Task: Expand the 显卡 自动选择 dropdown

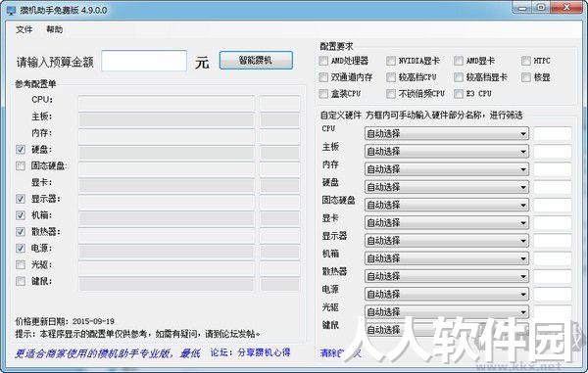Action: tap(447, 223)
